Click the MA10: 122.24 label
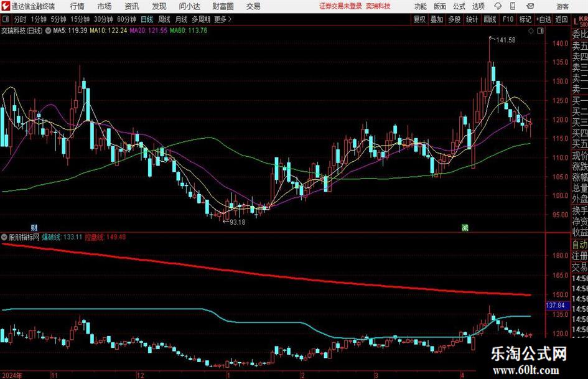The height and width of the screenshot is (379, 588). 108,30
